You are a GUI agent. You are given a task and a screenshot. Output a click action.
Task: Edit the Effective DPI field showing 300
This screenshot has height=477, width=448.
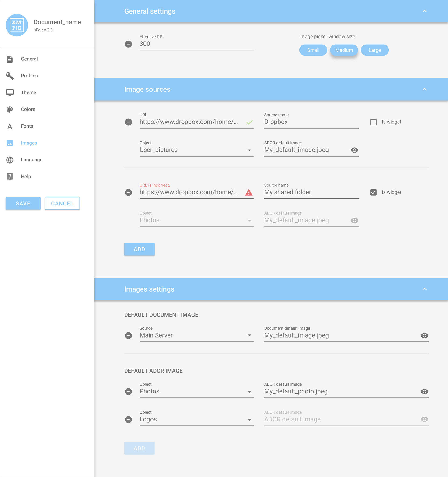tap(196, 44)
